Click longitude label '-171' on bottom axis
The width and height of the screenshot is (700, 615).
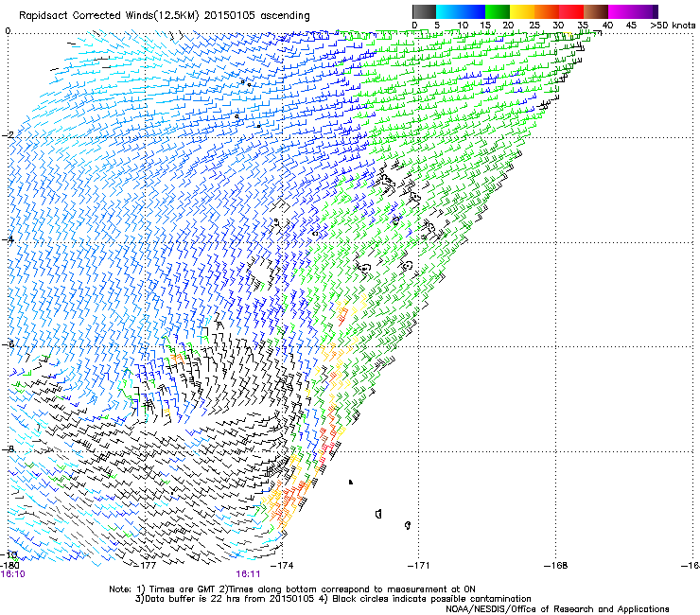(x=419, y=566)
